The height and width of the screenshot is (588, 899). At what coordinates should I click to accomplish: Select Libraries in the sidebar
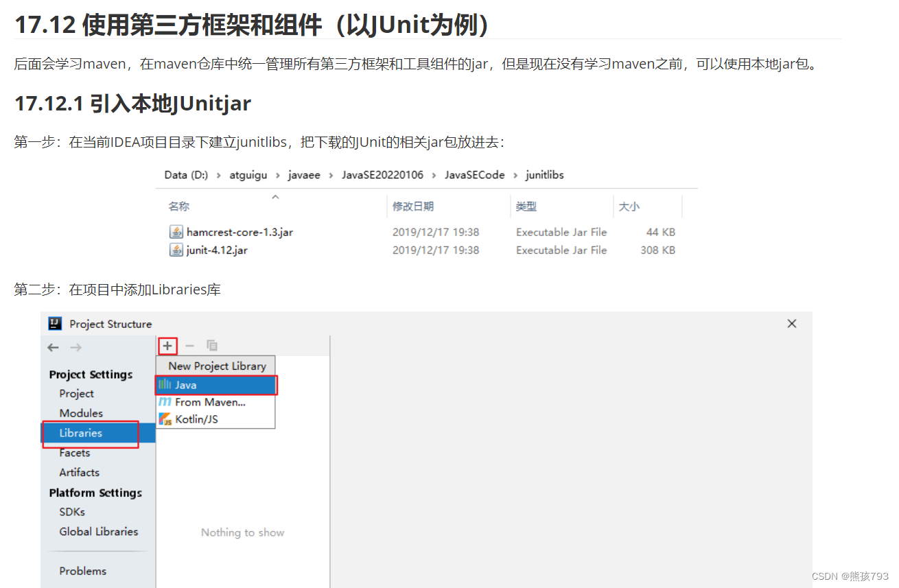98,433
